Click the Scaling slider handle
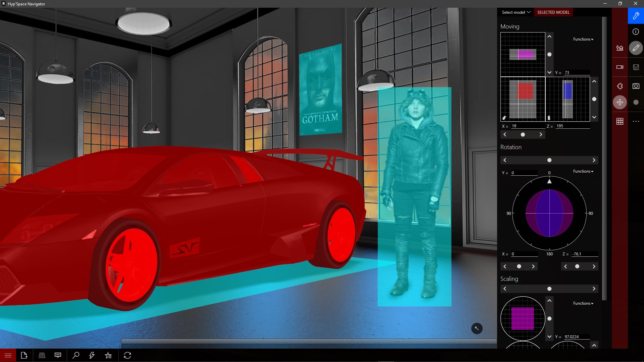 549,289
